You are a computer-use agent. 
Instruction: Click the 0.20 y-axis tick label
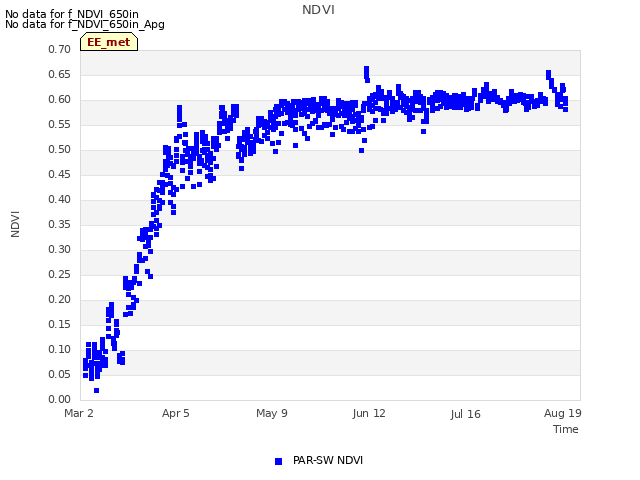pos(60,299)
